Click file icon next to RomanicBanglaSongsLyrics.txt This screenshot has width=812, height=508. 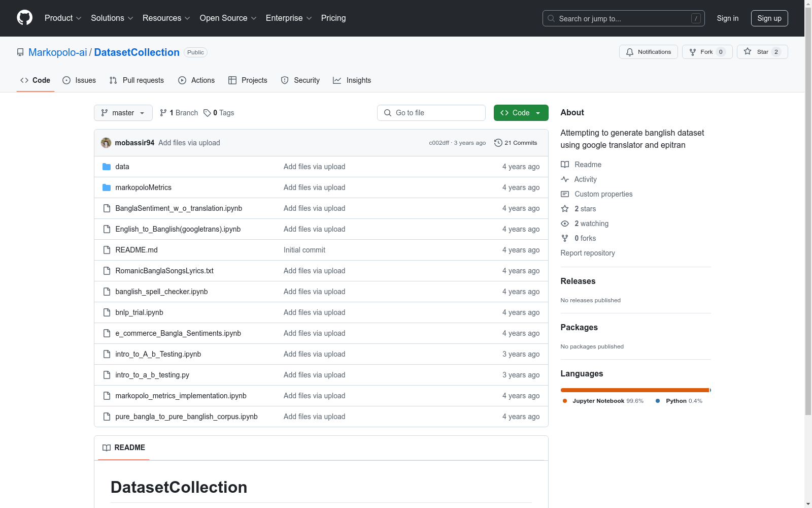click(x=107, y=271)
